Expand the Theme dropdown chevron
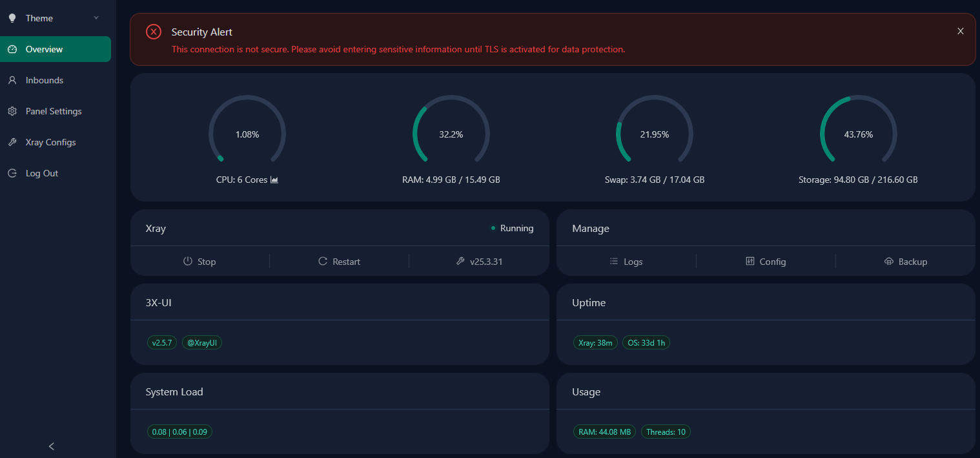This screenshot has width=980, height=458. coord(96,17)
